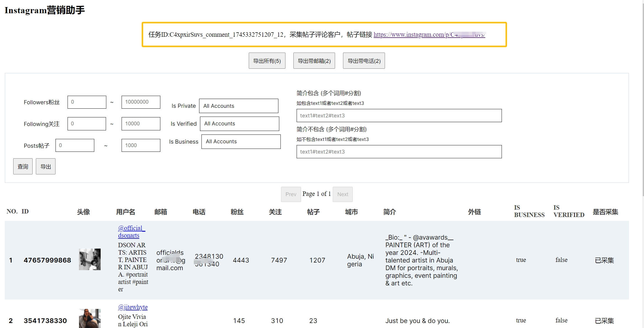644x328 pixels.
Task: Click the 'Page 1 of 1' indicator
Action: pos(317,194)
